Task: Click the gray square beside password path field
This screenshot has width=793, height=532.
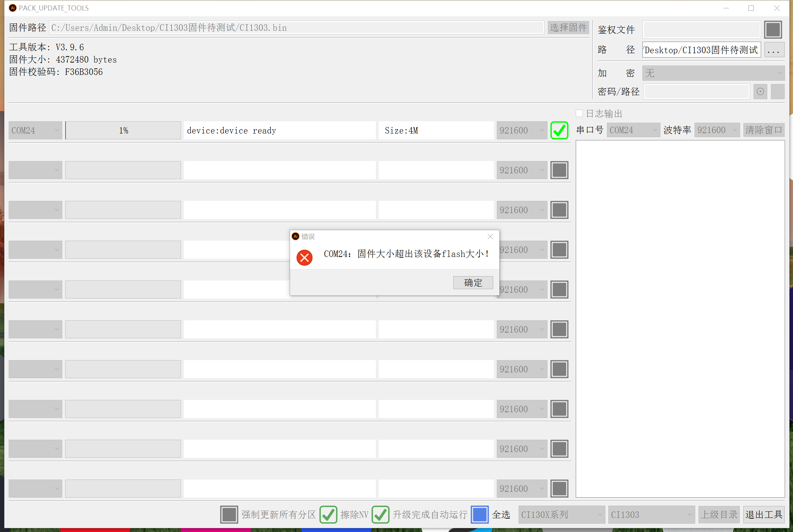Action: coord(777,92)
